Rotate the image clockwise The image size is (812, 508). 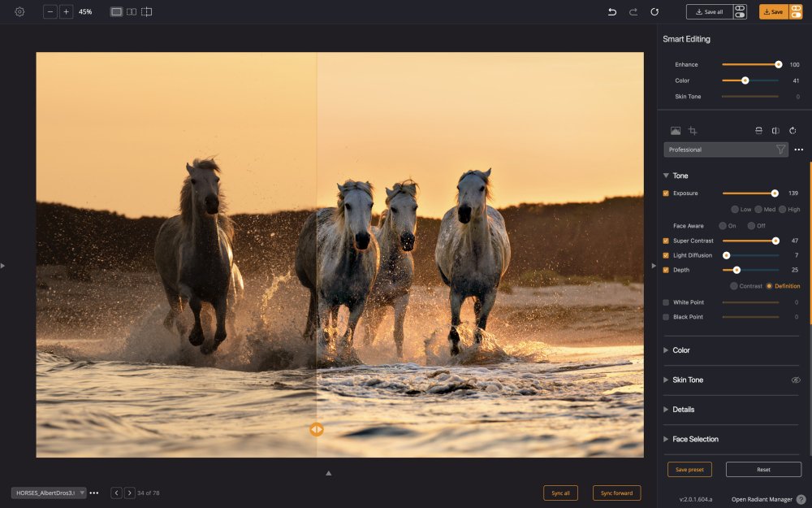(x=793, y=131)
